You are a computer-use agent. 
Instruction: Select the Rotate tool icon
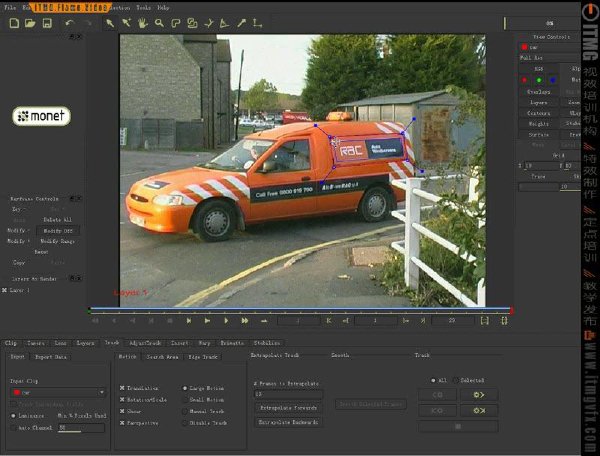point(209,23)
